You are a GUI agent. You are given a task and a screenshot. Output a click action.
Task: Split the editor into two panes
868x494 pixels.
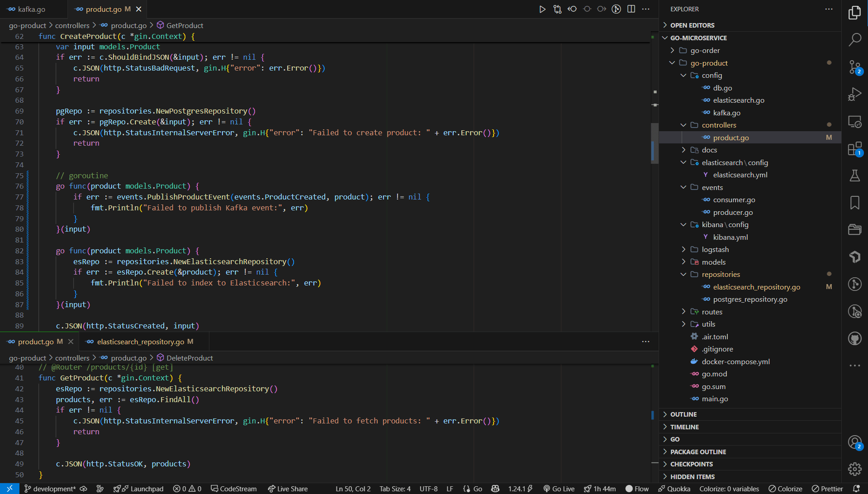(631, 9)
